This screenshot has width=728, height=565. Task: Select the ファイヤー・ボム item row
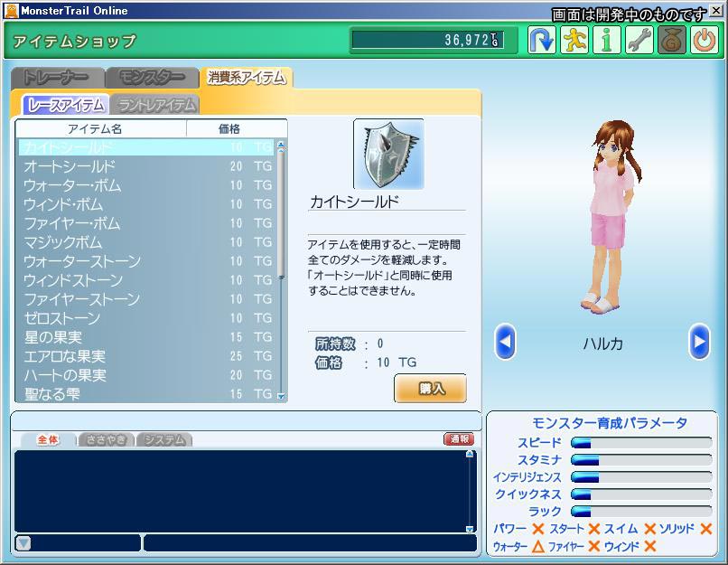coord(147,223)
